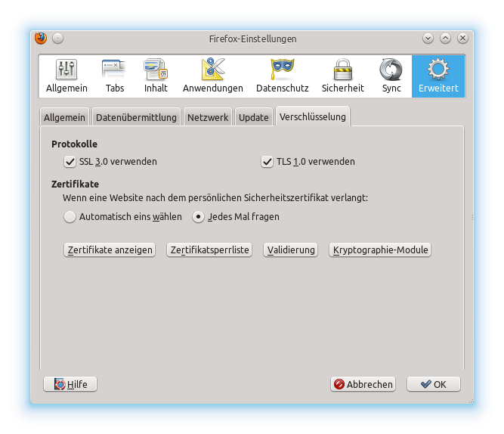Choose the Jedes Mal fragen option
The height and width of the screenshot is (434, 504).
[x=199, y=217]
